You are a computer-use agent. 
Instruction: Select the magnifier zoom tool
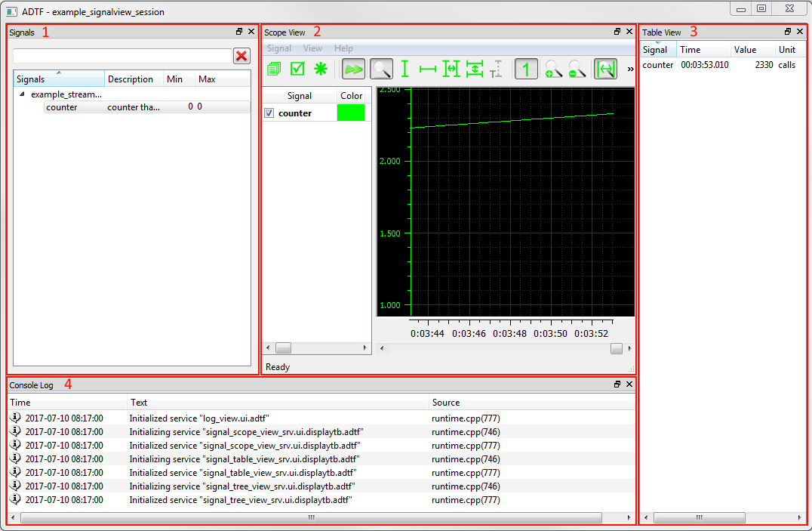coord(382,69)
